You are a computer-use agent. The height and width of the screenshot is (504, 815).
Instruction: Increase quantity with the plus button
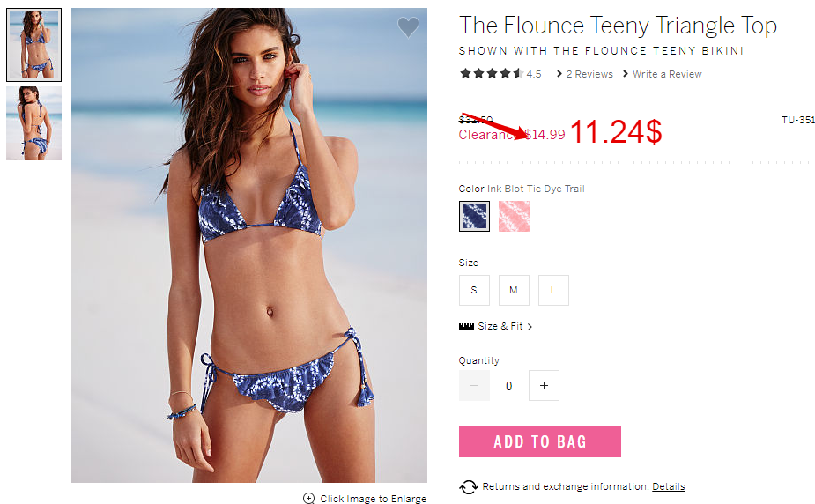coord(544,386)
